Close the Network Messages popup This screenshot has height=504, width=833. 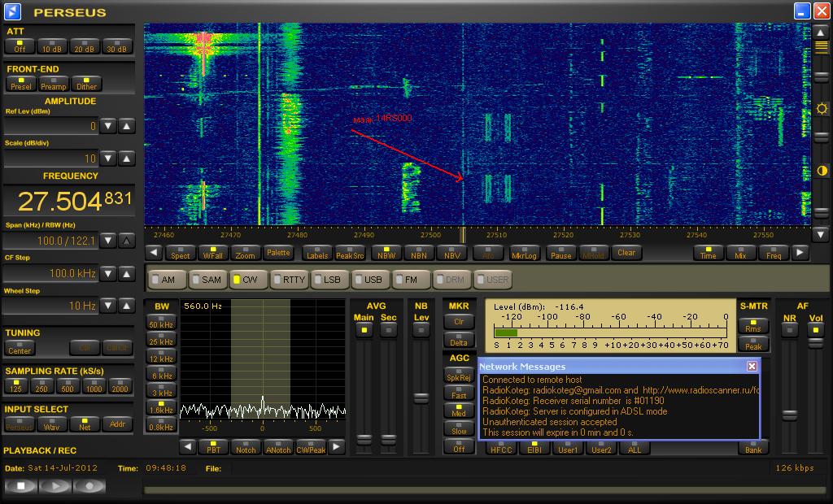752,366
